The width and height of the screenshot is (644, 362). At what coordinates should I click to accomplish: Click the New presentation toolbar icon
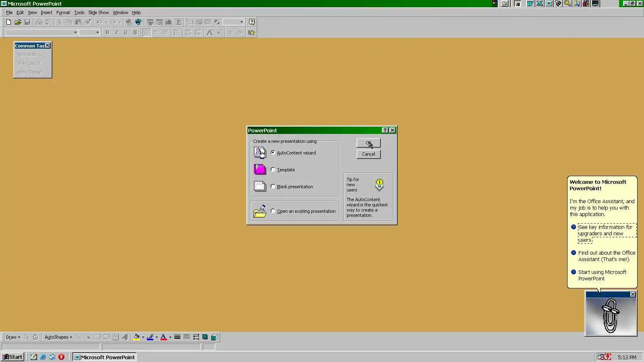point(8,22)
